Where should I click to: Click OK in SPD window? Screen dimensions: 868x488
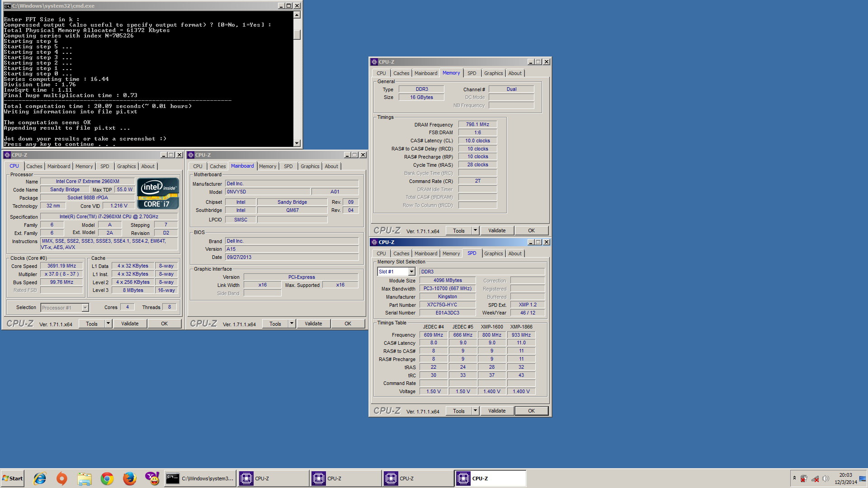click(532, 411)
